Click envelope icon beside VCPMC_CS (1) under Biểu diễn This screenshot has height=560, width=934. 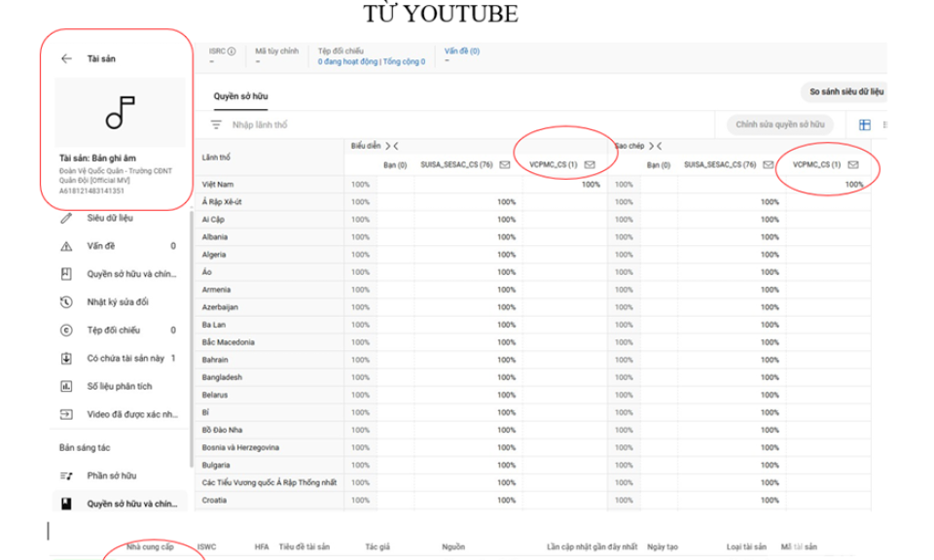pyautogui.click(x=590, y=165)
